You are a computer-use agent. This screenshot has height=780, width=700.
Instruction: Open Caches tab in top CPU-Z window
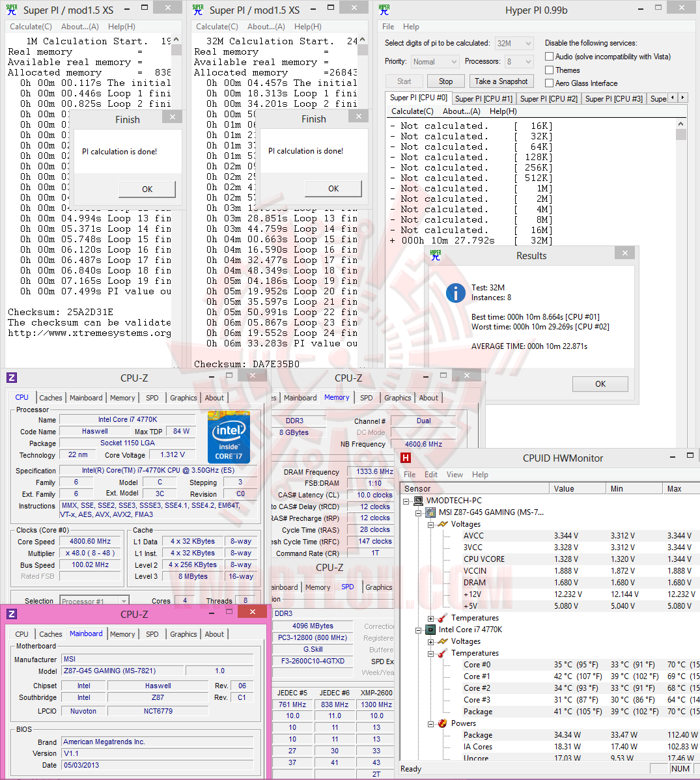coord(51,398)
